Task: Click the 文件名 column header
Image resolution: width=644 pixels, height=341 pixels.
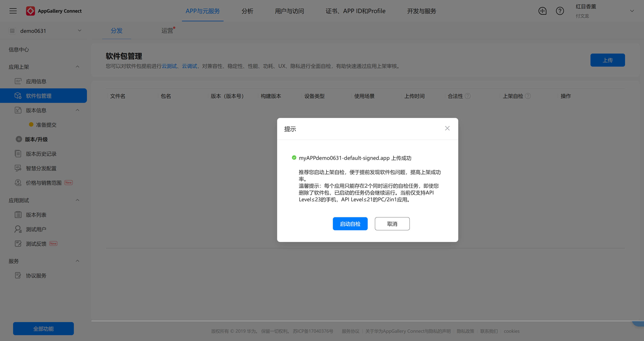Action: [118, 96]
